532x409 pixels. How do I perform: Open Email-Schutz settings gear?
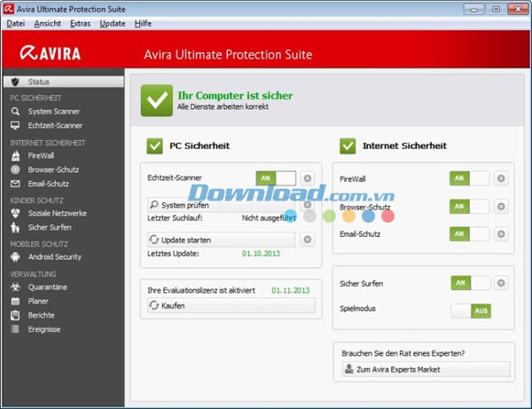coord(501,234)
